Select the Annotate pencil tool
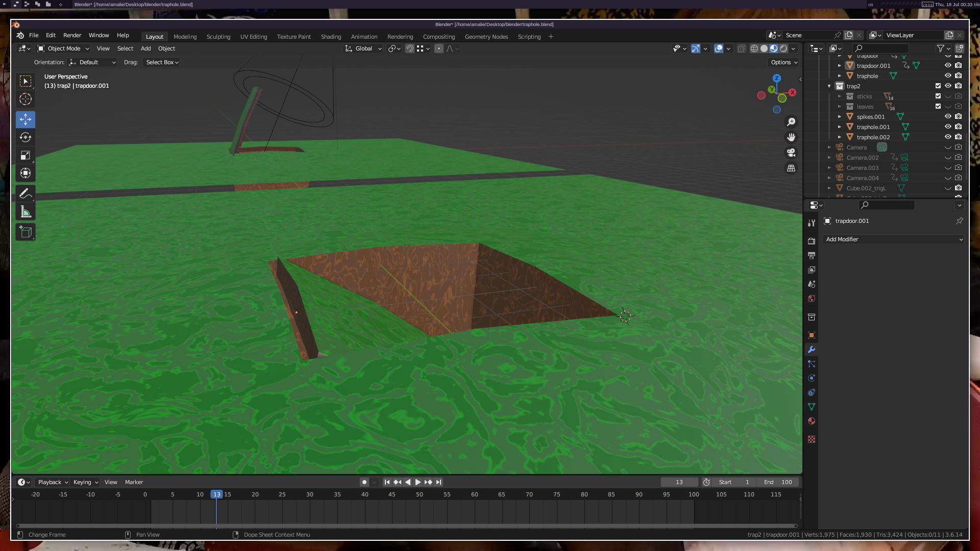The height and width of the screenshot is (551, 980). [26, 194]
